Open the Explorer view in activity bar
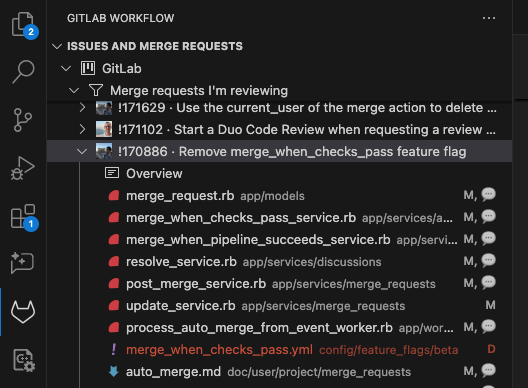The image size is (528, 388). (x=23, y=24)
